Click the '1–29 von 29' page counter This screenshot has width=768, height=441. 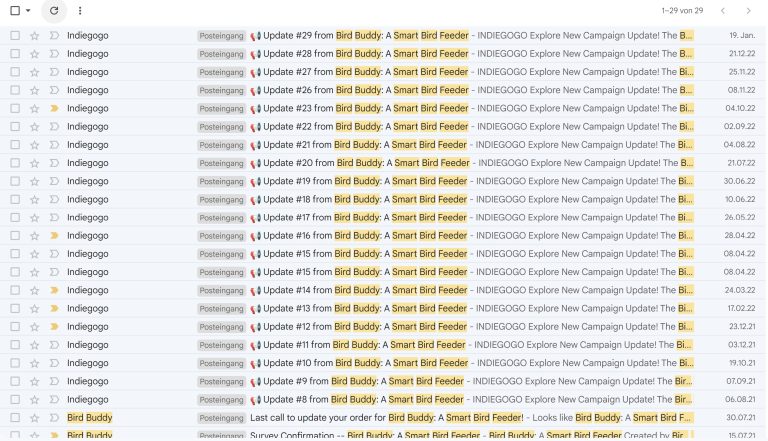pyautogui.click(x=682, y=10)
